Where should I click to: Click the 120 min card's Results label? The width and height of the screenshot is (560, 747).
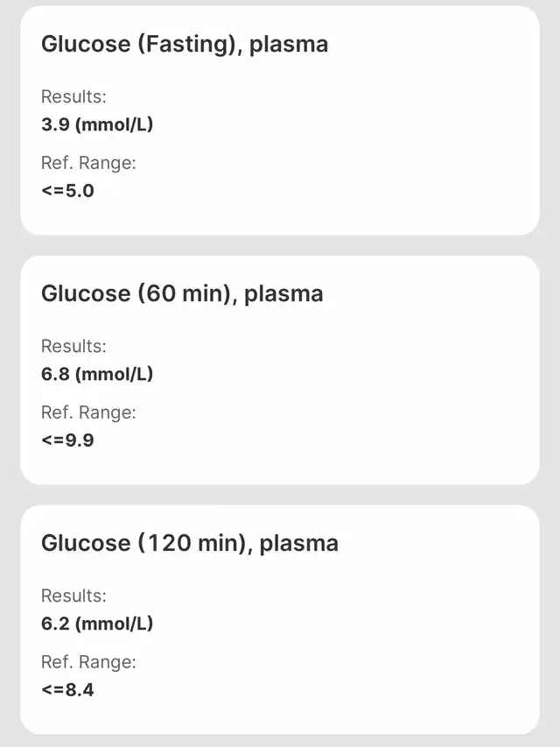[73, 595]
